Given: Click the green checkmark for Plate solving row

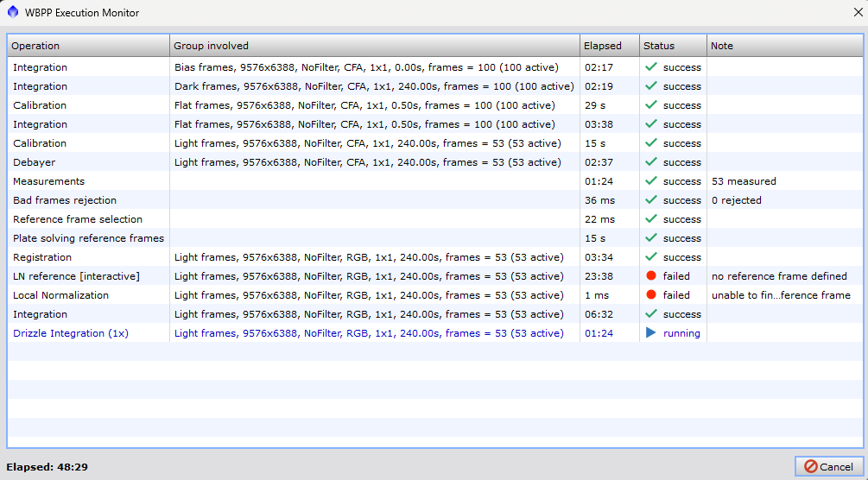Looking at the screenshot, I should coord(651,237).
